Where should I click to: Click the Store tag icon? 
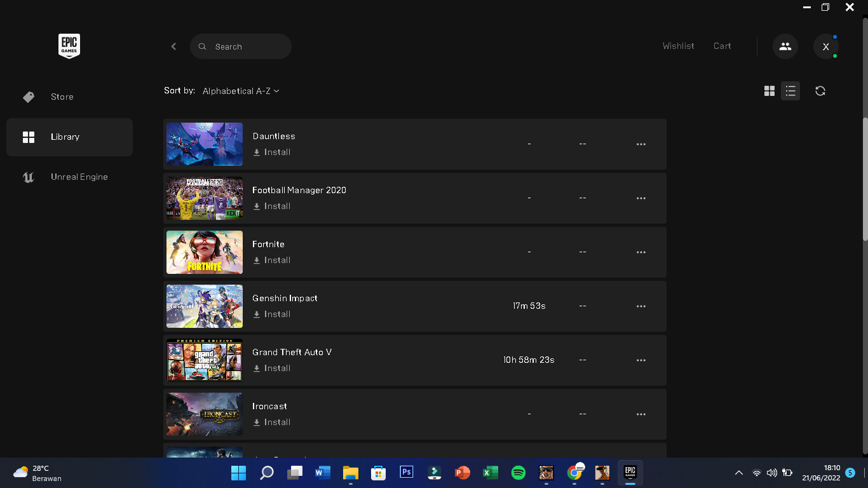tap(29, 97)
